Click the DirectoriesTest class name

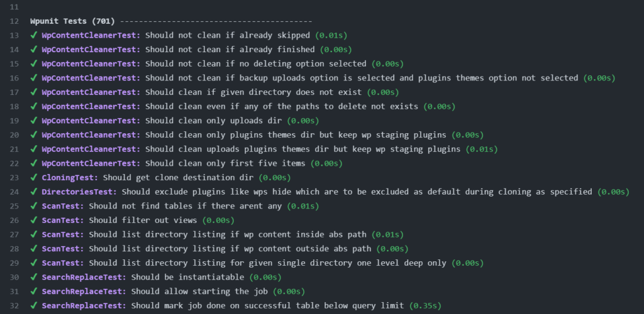79,192
